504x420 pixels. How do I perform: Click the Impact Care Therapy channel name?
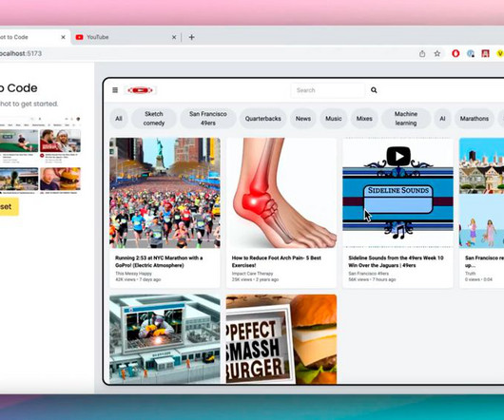click(252, 274)
